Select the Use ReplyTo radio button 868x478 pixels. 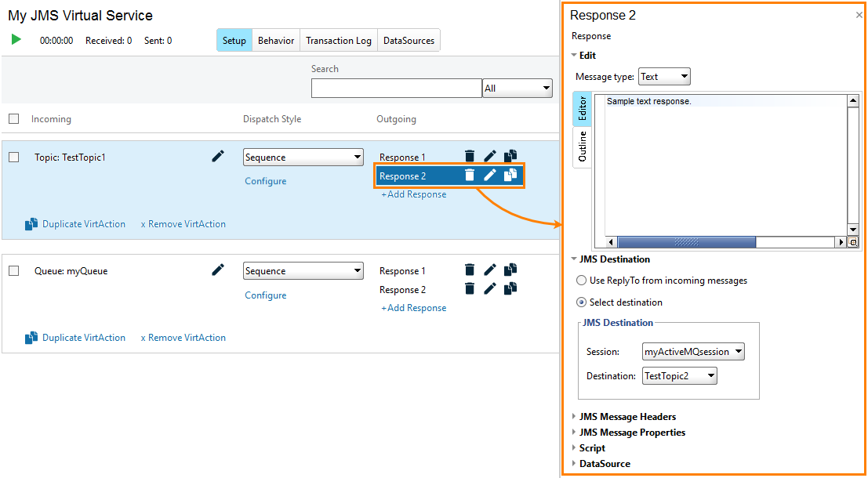click(581, 280)
